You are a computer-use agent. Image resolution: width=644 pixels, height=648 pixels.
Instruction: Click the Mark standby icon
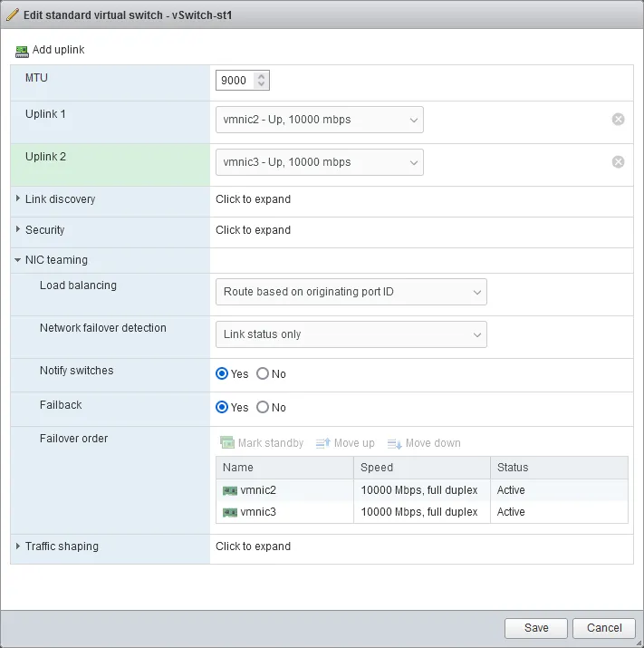227,443
